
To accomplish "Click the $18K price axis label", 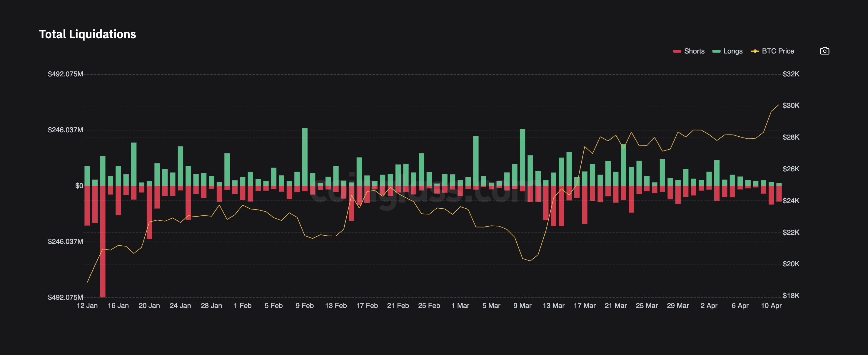I will pyautogui.click(x=791, y=296).
